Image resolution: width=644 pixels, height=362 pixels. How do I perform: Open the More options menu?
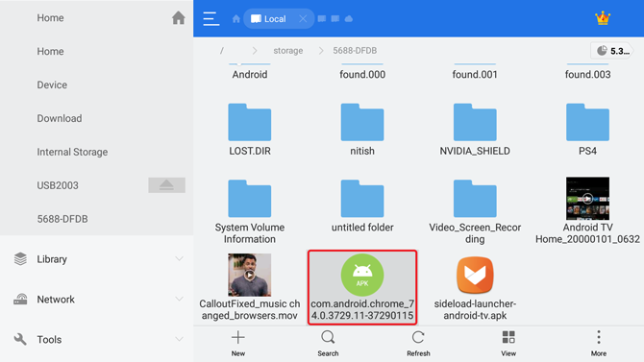[599, 344]
